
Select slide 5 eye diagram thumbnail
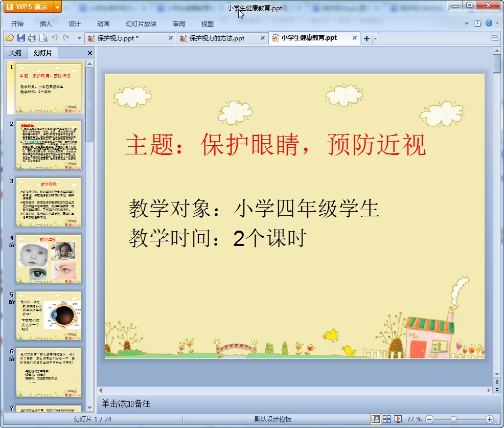[x=49, y=316]
